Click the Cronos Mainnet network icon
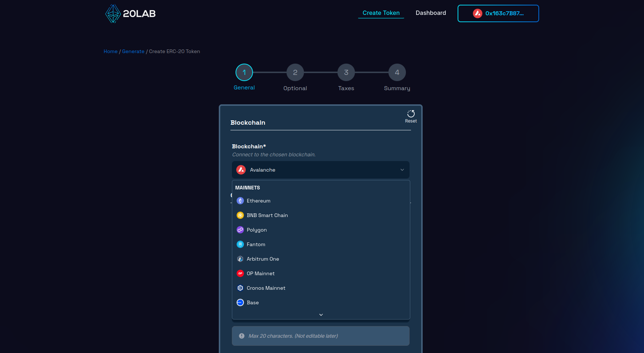644x353 pixels. 240,288
